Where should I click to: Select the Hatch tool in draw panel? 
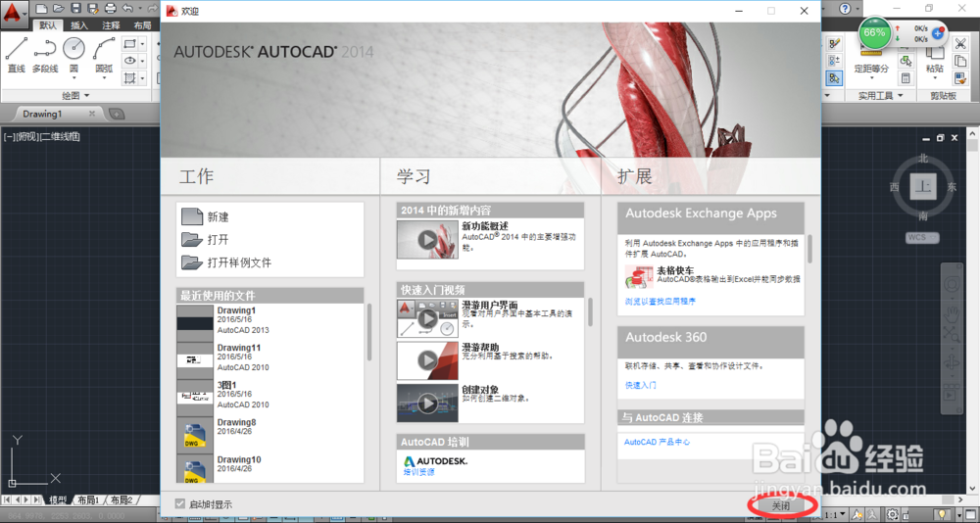click(x=129, y=78)
